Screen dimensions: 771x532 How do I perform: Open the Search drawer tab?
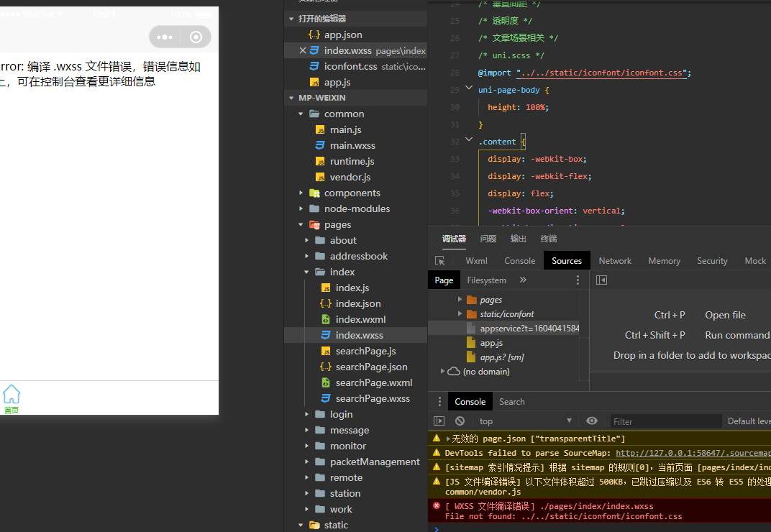coord(512,402)
